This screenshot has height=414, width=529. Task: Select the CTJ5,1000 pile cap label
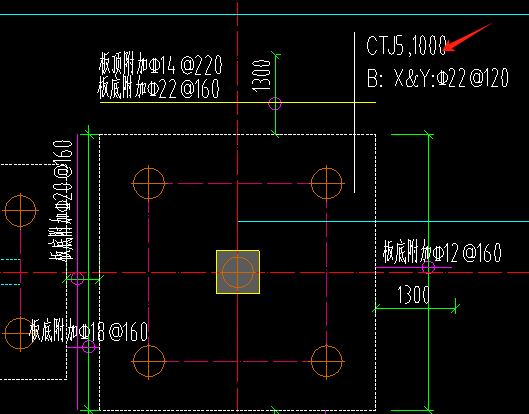click(407, 45)
